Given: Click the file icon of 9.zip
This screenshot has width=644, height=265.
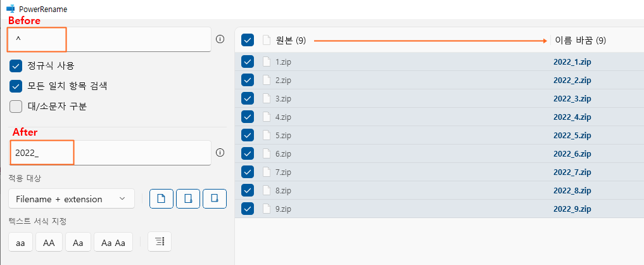Looking at the screenshot, I should [x=267, y=208].
